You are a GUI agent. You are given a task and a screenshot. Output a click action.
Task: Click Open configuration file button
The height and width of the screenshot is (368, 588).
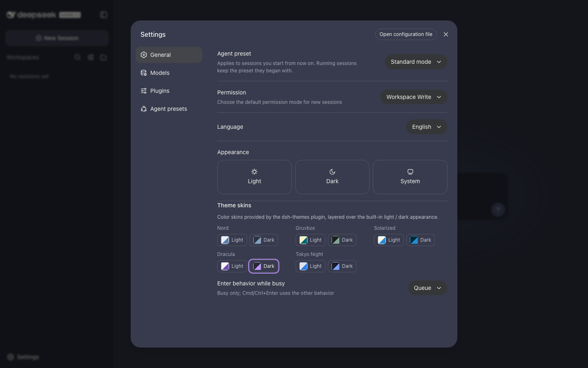click(406, 34)
